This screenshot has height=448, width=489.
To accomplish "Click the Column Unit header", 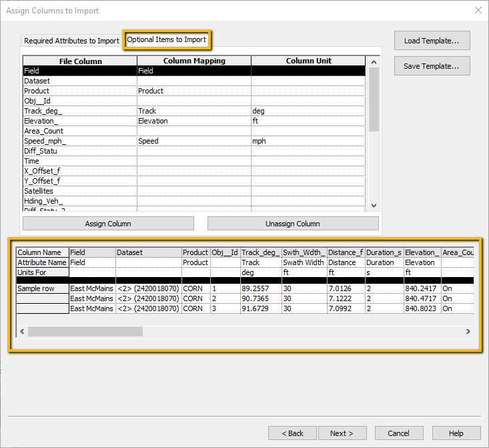I will 308,61.
